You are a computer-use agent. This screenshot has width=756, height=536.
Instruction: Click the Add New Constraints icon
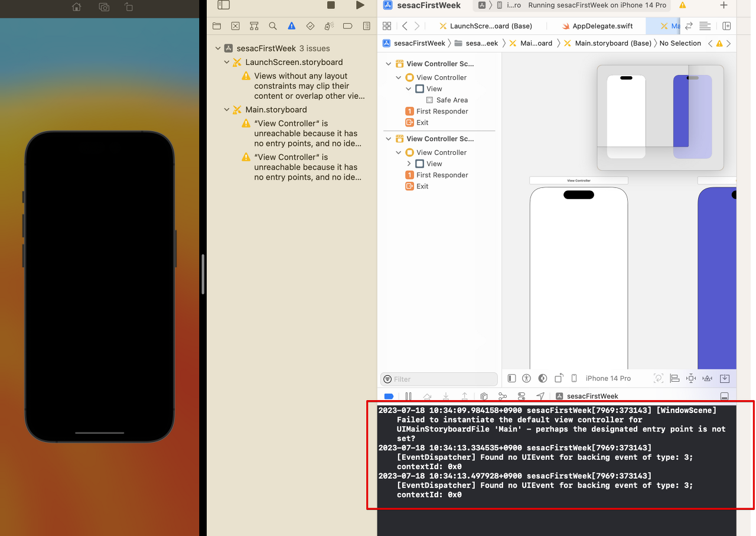[x=690, y=378]
